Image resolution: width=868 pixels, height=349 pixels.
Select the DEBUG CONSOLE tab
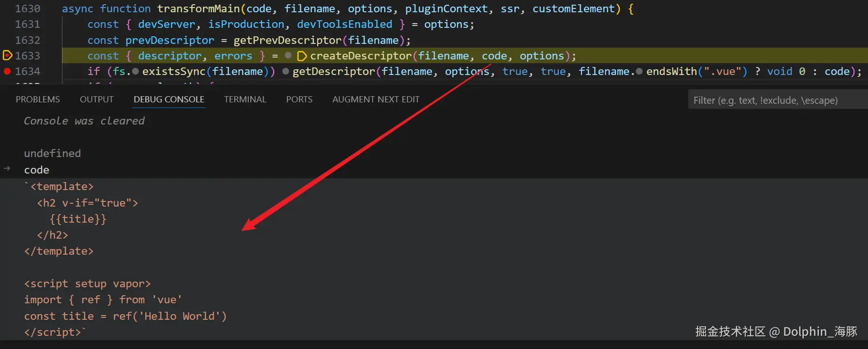[x=169, y=100]
